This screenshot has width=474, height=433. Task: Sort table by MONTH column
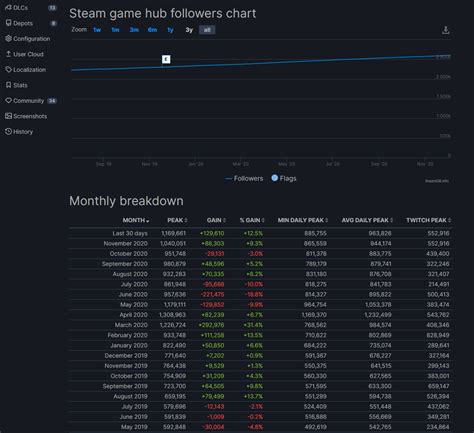(x=136, y=220)
